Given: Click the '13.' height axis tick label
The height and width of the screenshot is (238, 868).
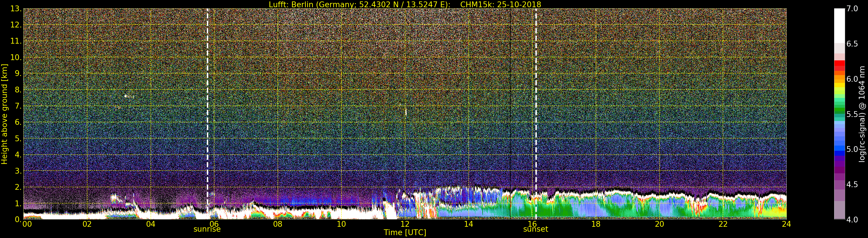Looking at the screenshot, I should coord(16,9).
